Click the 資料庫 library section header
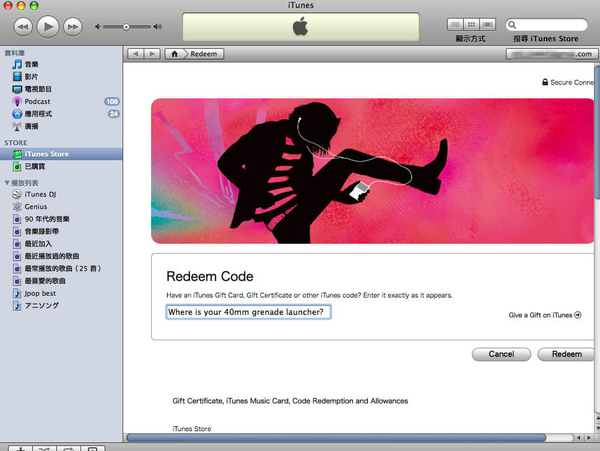 pyautogui.click(x=15, y=53)
